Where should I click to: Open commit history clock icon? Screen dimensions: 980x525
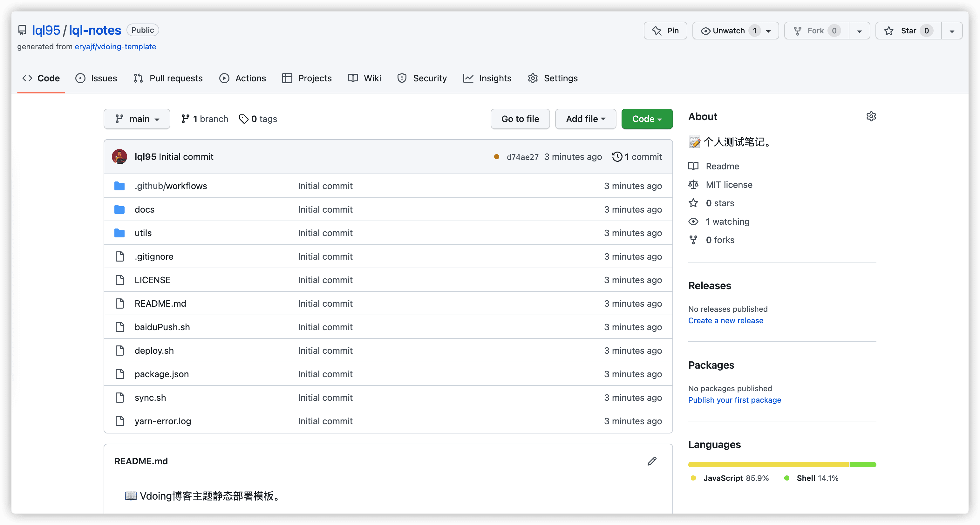(617, 157)
